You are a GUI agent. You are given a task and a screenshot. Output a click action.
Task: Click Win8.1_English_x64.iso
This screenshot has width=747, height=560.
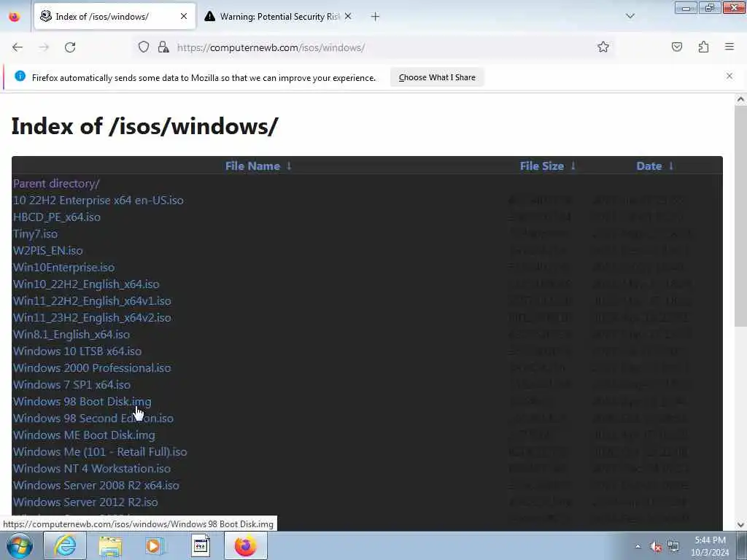pos(71,334)
